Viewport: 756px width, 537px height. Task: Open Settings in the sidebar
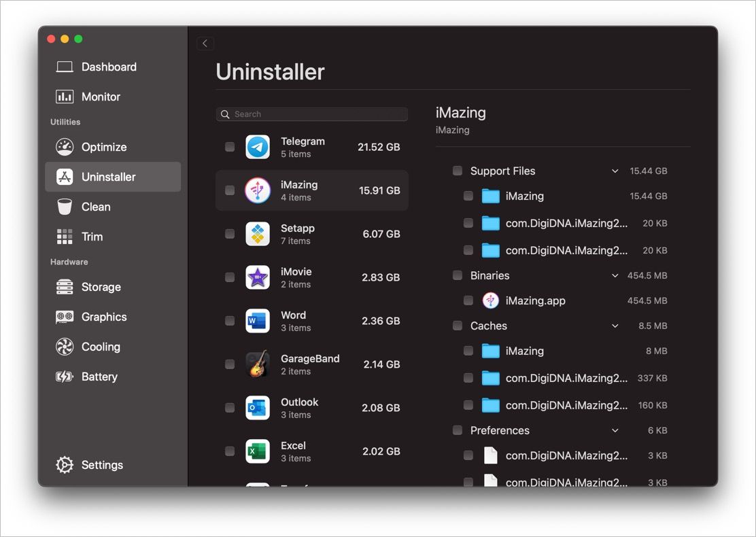113,465
